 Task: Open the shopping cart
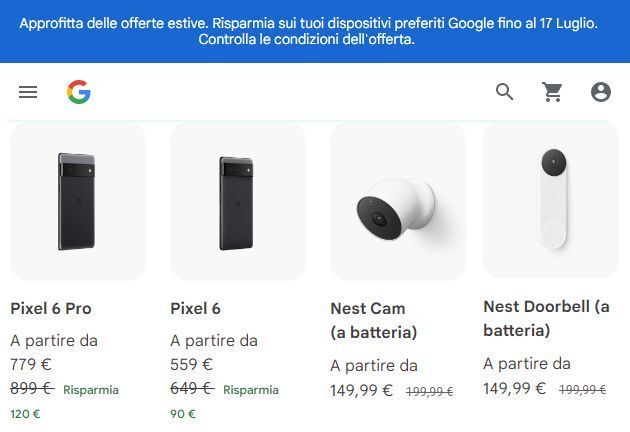click(x=553, y=92)
